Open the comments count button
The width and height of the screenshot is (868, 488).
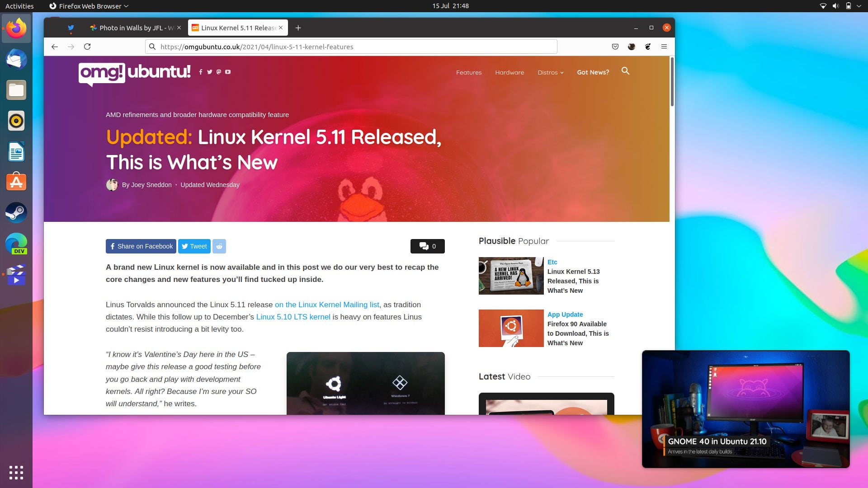(x=428, y=246)
